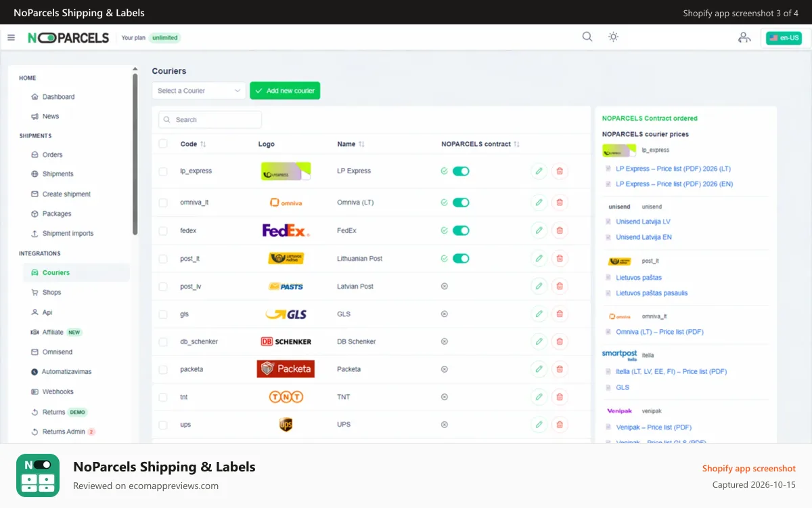Delete the UPS courier
Viewport: 812px width, 508px height.
pos(560,425)
